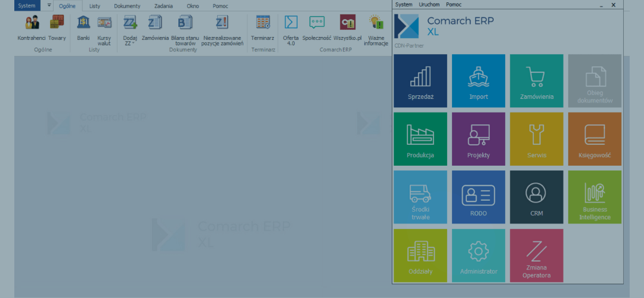
Task: Close the Comarch ERP XL launcher window
Action: pyautogui.click(x=614, y=5)
